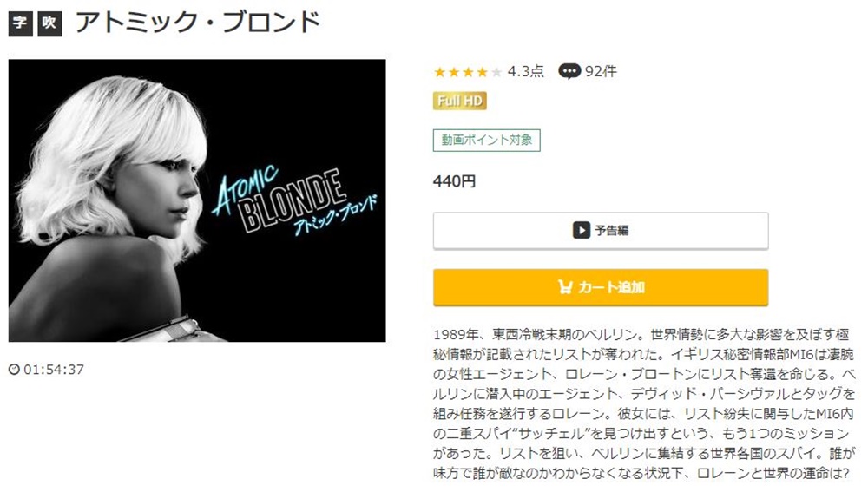
Task: Open the 予告編 trailer button
Action: click(x=601, y=230)
